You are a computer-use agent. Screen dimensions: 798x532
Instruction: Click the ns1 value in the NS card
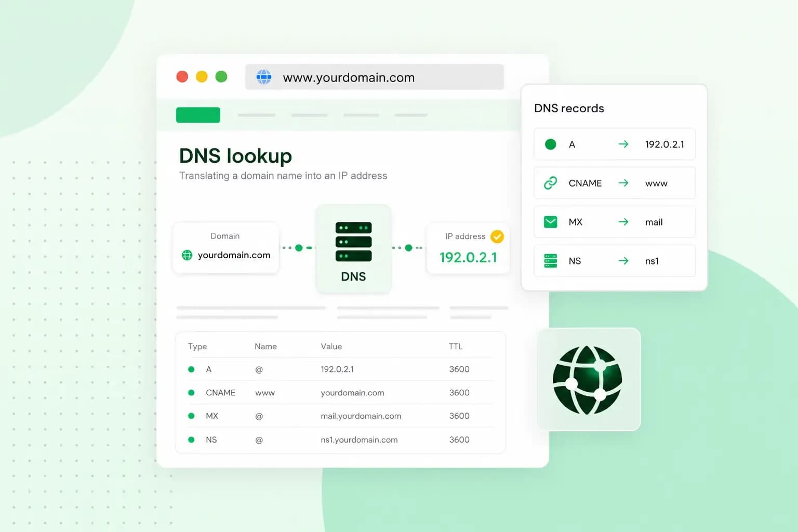coord(652,261)
